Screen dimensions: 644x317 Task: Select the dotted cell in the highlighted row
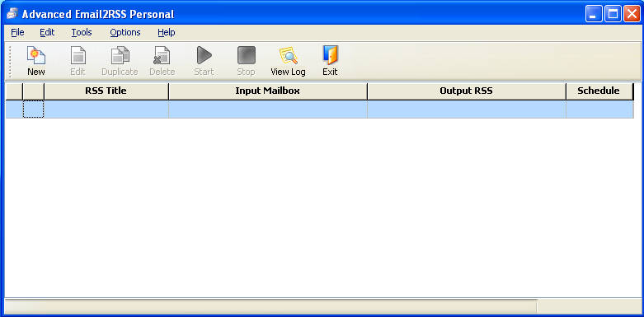coord(33,110)
